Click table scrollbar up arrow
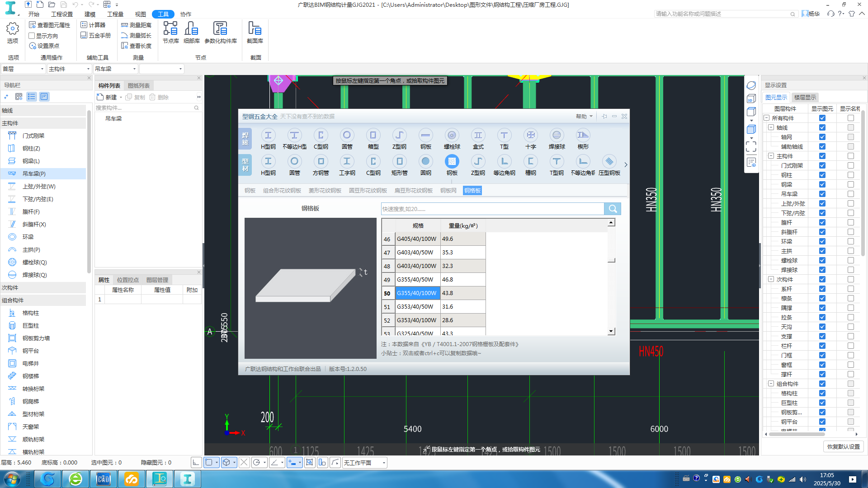The width and height of the screenshot is (868, 488). tap(611, 222)
